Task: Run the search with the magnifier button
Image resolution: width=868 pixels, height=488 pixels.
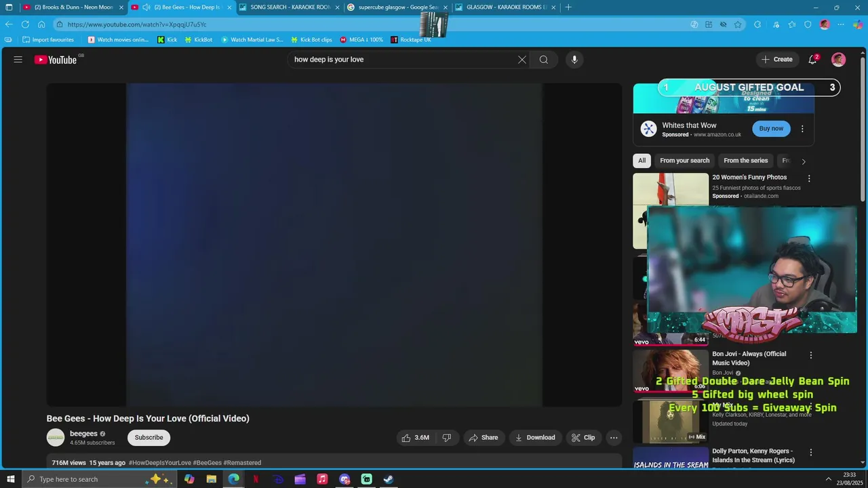Action: pyautogui.click(x=544, y=60)
